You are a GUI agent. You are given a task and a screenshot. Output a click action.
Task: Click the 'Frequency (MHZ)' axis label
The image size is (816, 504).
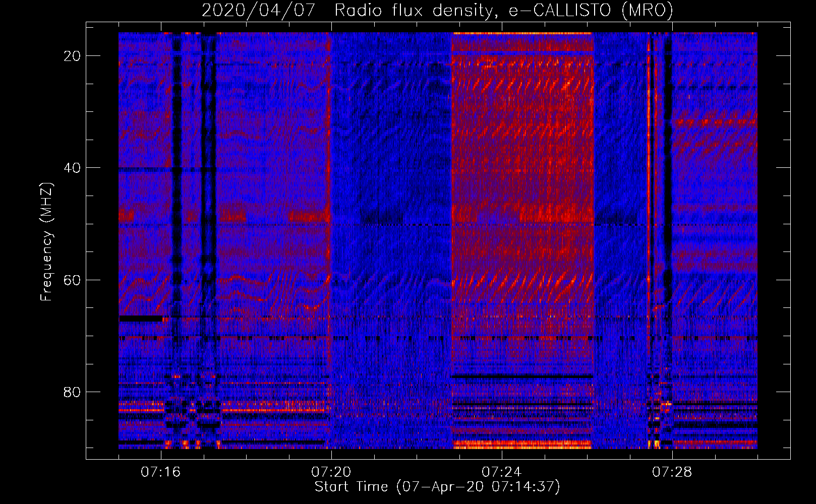46,242
